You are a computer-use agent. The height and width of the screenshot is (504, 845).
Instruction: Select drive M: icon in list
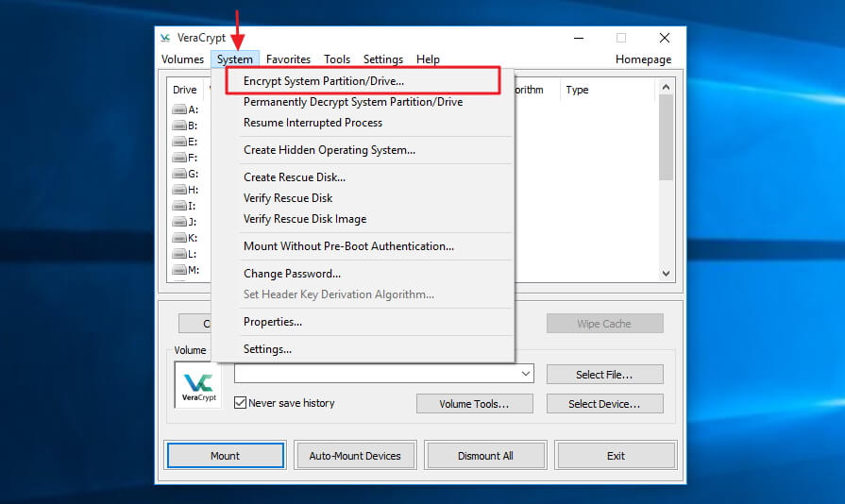tap(179, 270)
